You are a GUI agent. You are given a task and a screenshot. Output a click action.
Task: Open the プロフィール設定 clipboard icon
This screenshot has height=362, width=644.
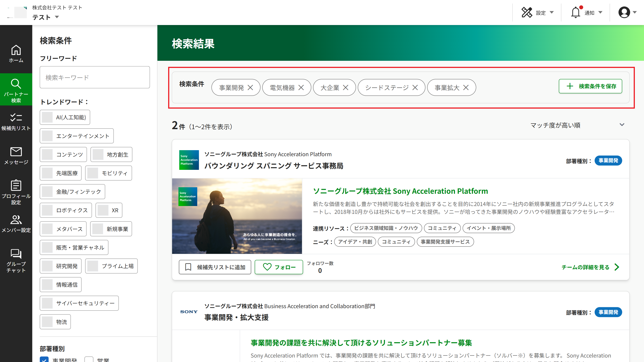click(16, 185)
